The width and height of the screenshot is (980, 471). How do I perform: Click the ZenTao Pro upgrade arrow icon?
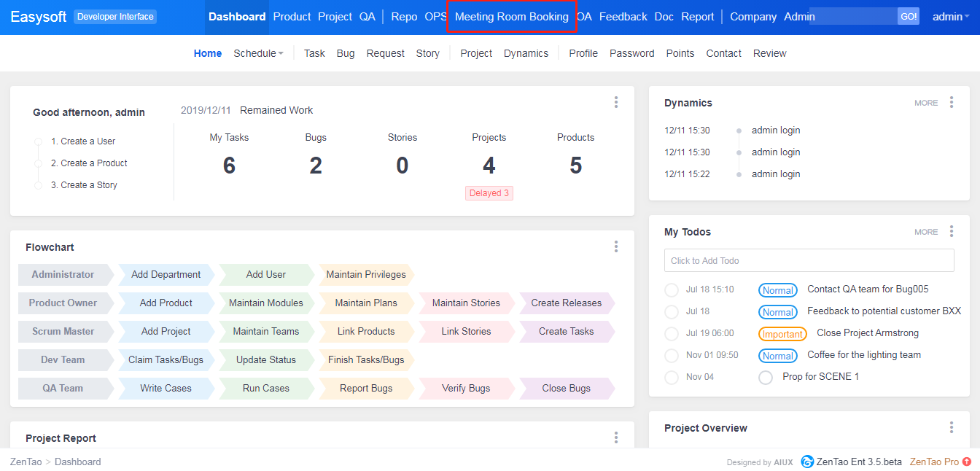pos(967,462)
